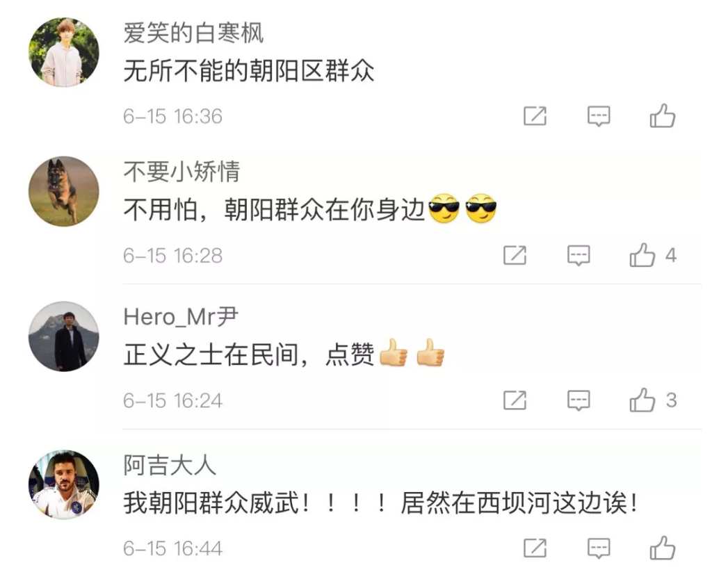Open username link 爱笑的白寒枫

pos(193,33)
